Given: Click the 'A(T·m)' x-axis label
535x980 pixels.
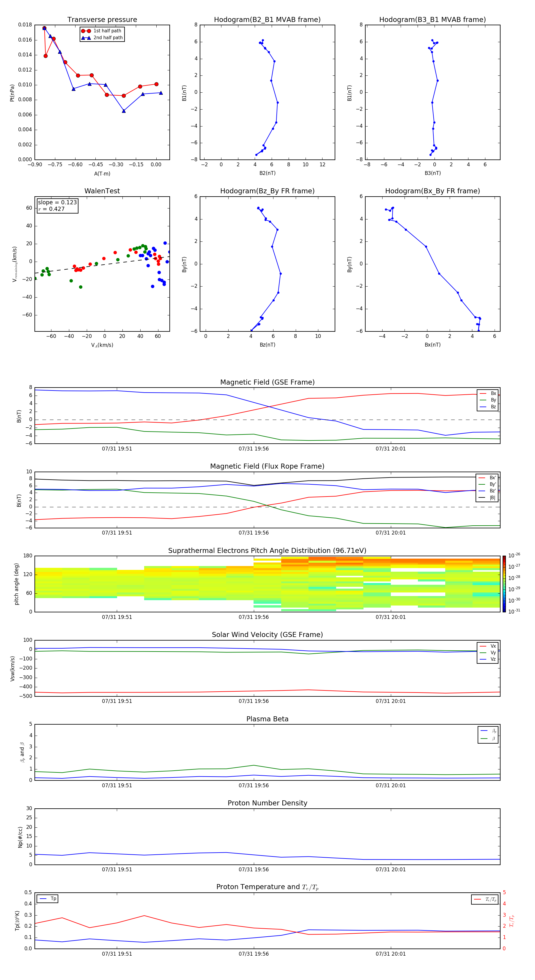Looking at the screenshot, I should pos(102,174).
